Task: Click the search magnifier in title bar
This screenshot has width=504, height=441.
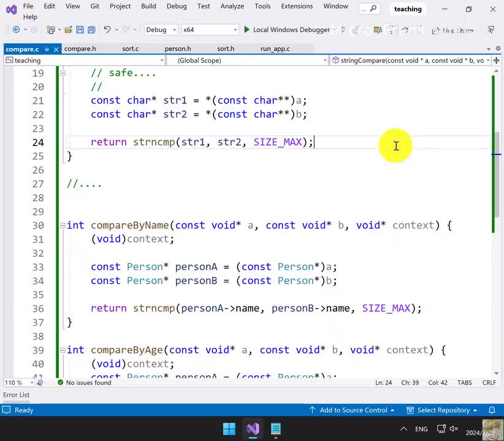Action: [x=373, y=9]
